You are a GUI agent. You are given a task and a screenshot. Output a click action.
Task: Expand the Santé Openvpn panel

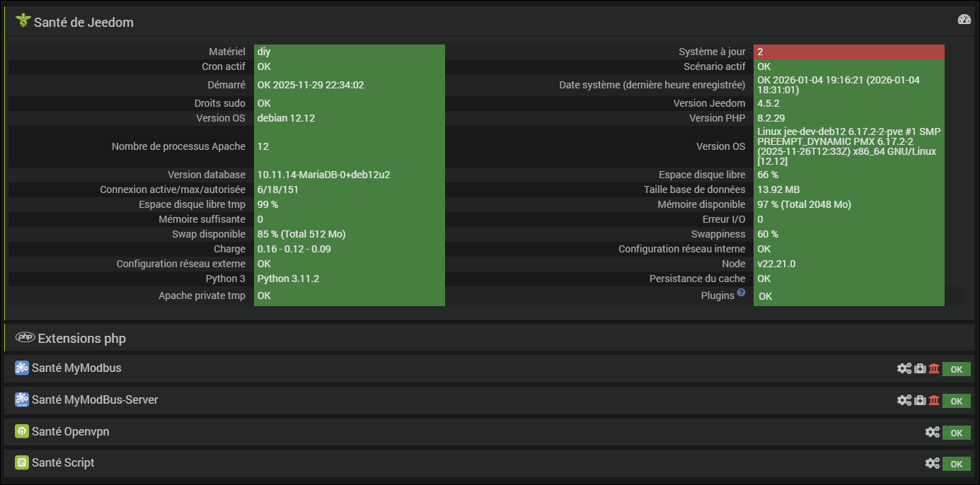coord(71,432)
